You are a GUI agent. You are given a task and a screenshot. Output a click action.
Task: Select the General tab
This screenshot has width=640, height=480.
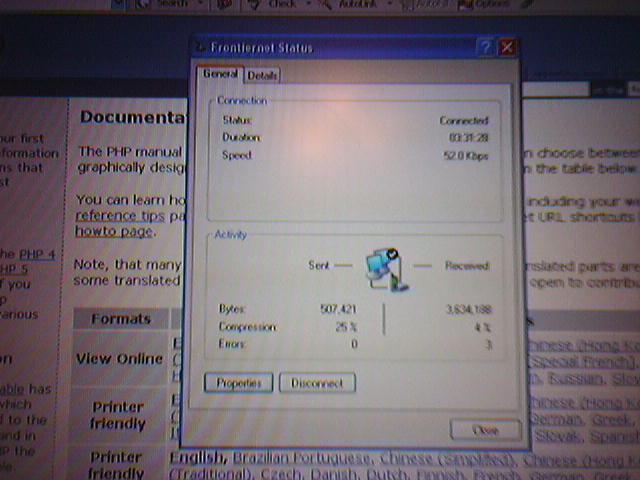pyautogui.click(x=221, y=74)
